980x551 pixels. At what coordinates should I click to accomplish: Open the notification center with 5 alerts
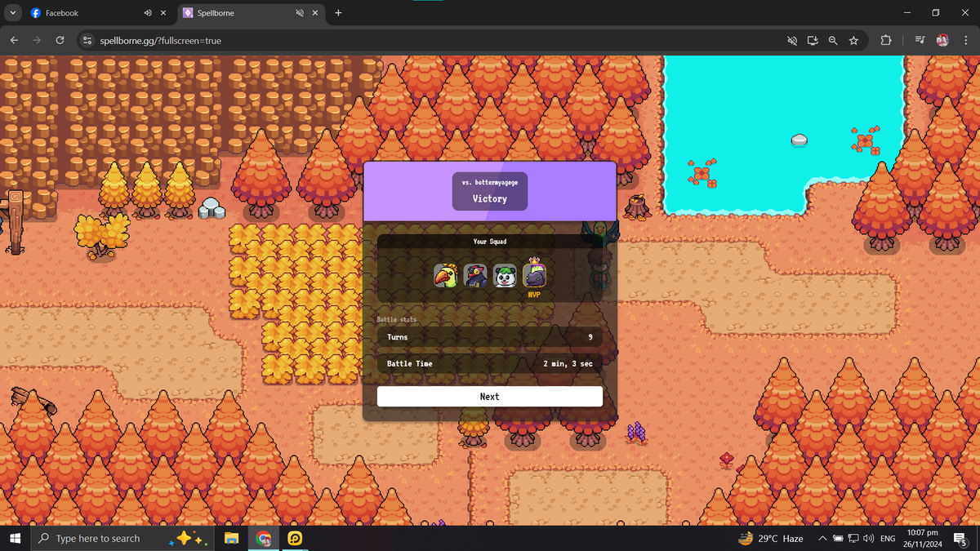960,538
